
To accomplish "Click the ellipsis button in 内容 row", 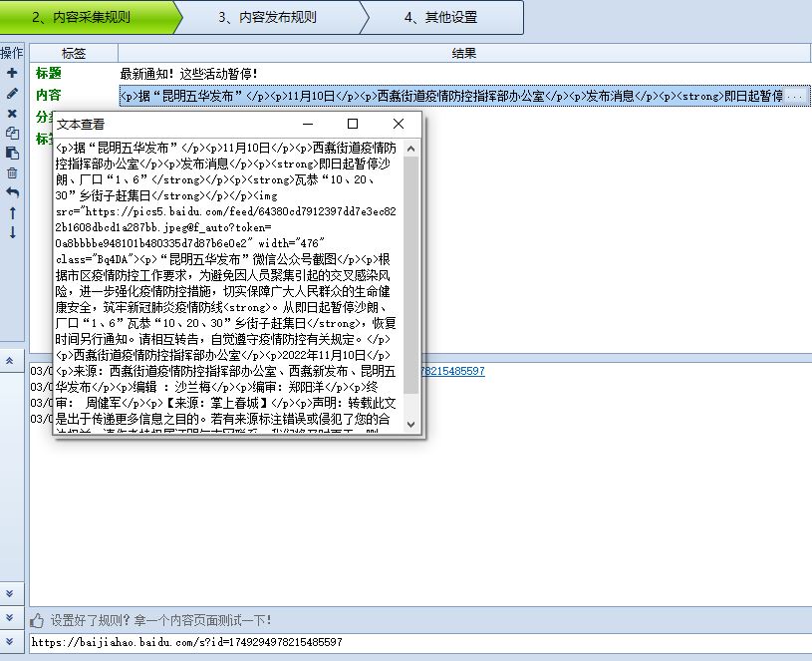I will [x=796, y=96].
